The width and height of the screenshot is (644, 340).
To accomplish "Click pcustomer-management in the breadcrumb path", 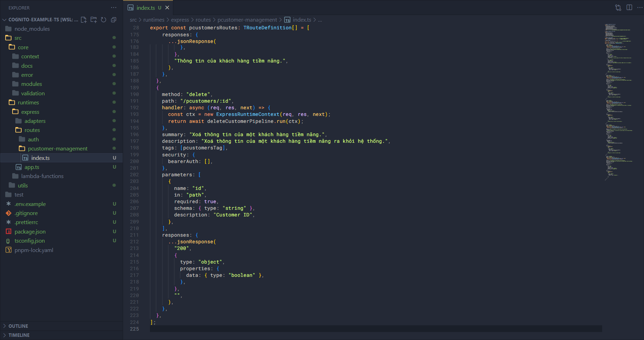I will [247, 20].
